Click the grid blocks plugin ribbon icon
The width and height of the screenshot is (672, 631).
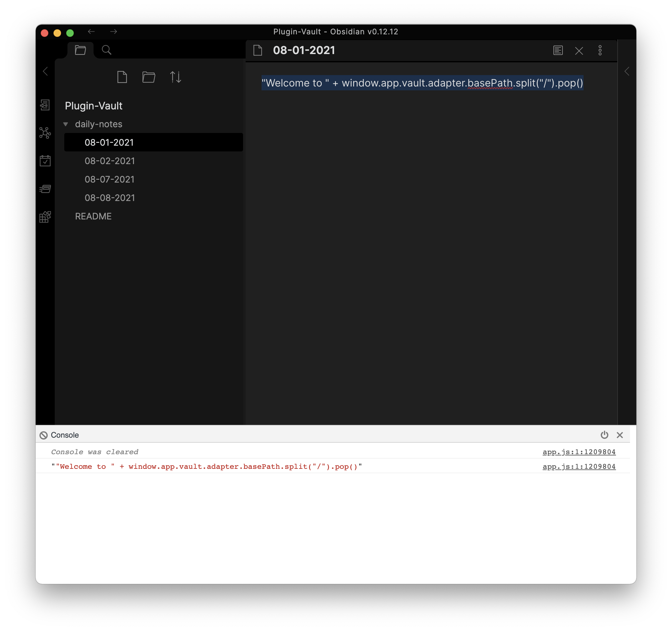click(45, 217)
